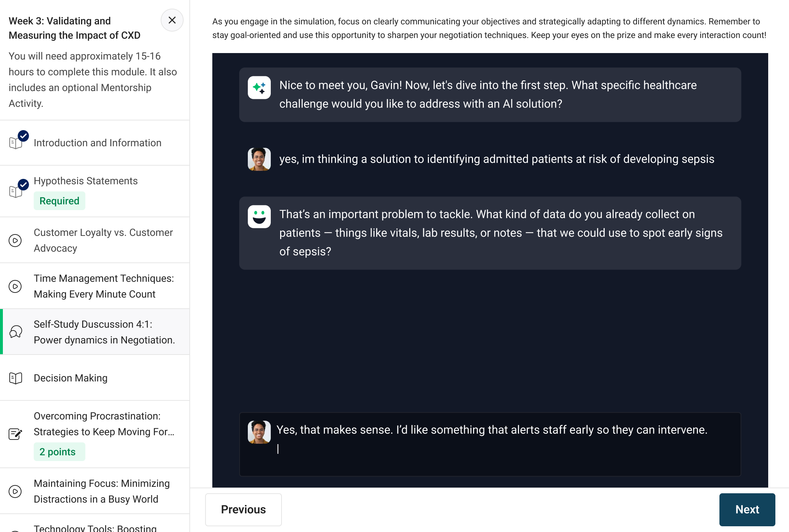Click the chat reply text box
The width and height of the screenshot is (789, 532).
[502, 449]
